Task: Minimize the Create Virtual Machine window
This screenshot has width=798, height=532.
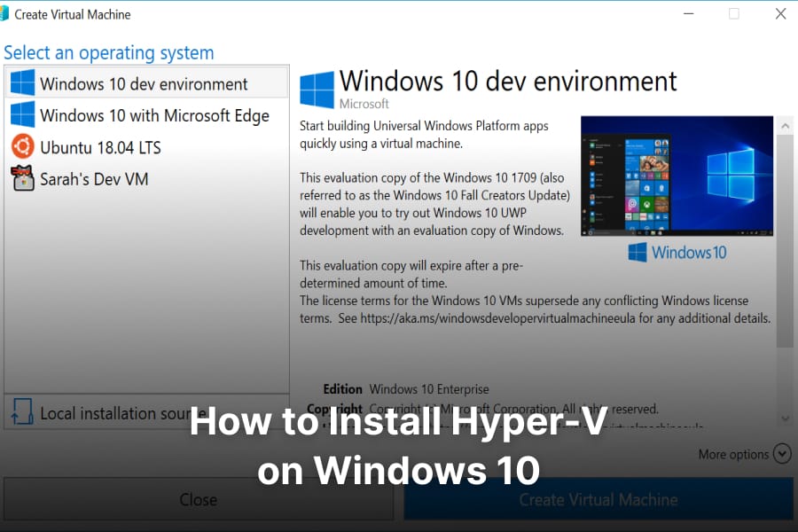Action: 689,14
